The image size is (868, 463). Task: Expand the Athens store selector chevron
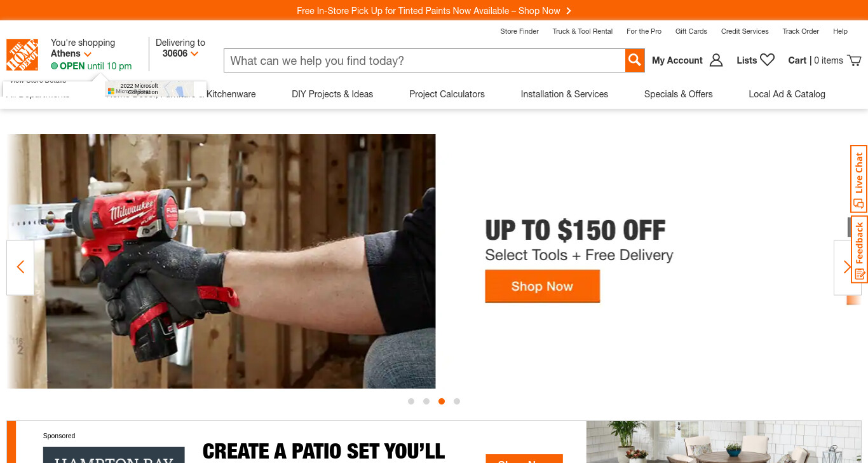point(88,54)
